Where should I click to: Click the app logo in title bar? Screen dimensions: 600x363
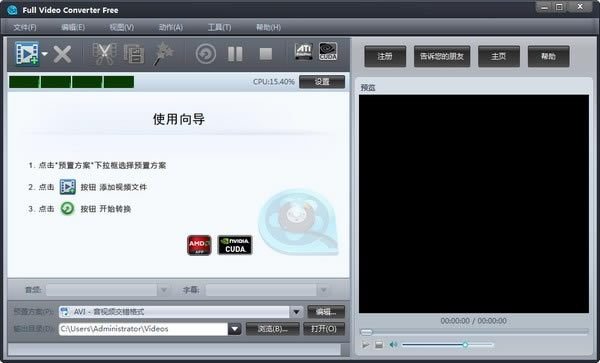click(x=12, y=10)
